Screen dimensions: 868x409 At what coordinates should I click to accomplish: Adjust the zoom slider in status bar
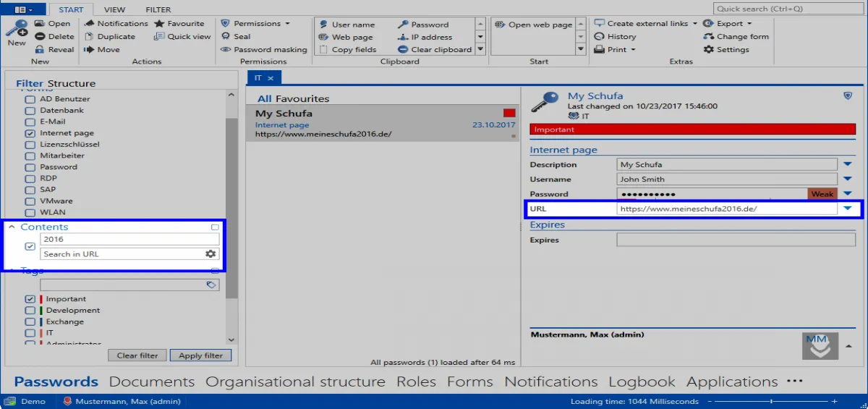tap(772, 401)
